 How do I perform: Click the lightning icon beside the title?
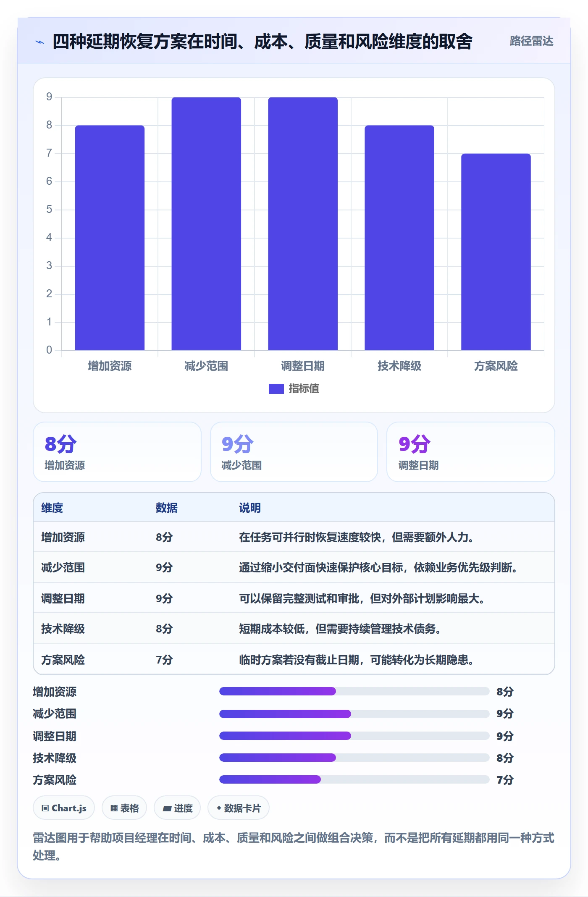(x=40, y=42)
